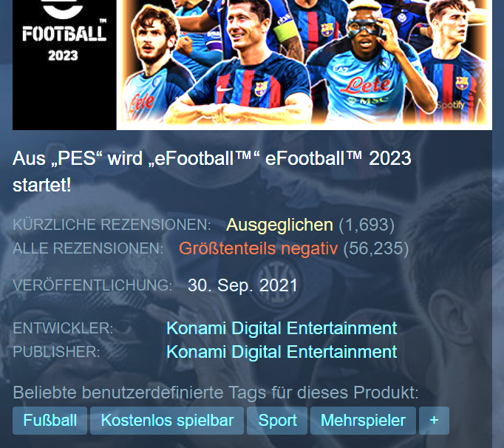Click the Mehrspieler tag
Viewport: 504px width, 448px height.
coord(363,421)
